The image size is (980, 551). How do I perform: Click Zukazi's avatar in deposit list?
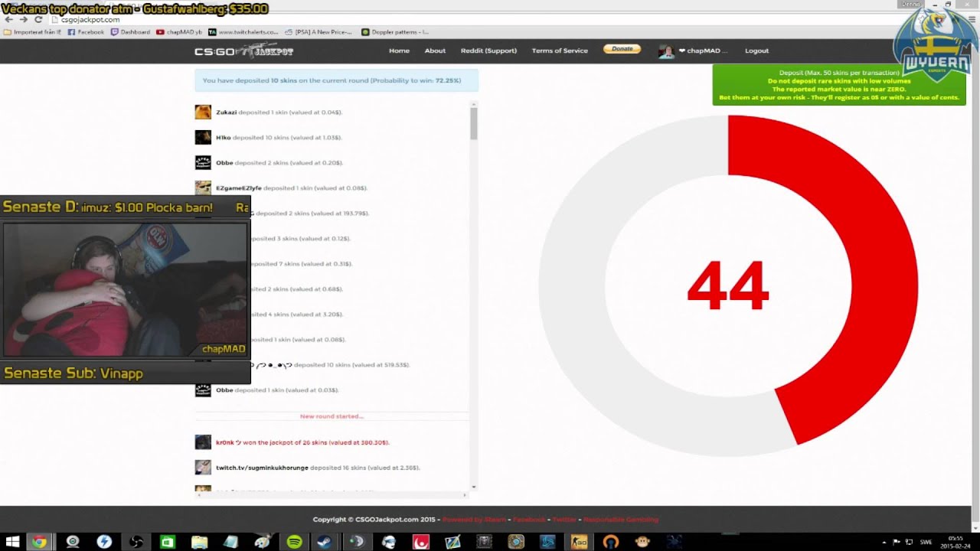pyautogui.click(x=203, y=112)
